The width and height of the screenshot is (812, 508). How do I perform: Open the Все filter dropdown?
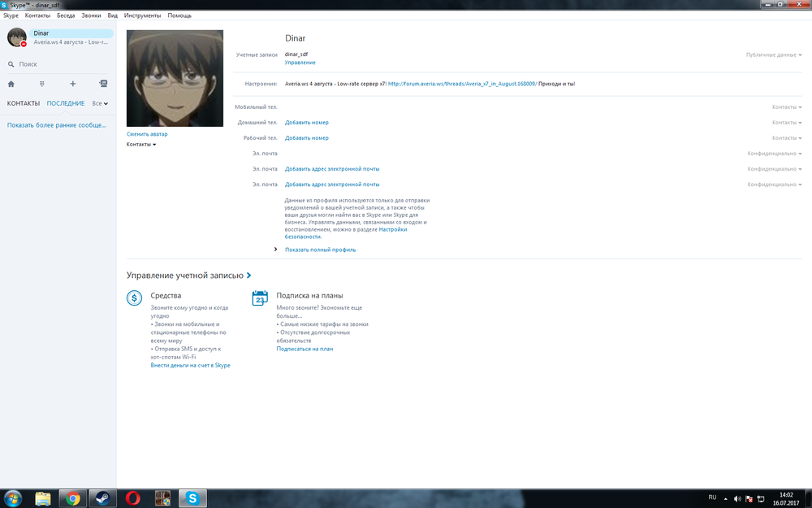tap(100, 104)
